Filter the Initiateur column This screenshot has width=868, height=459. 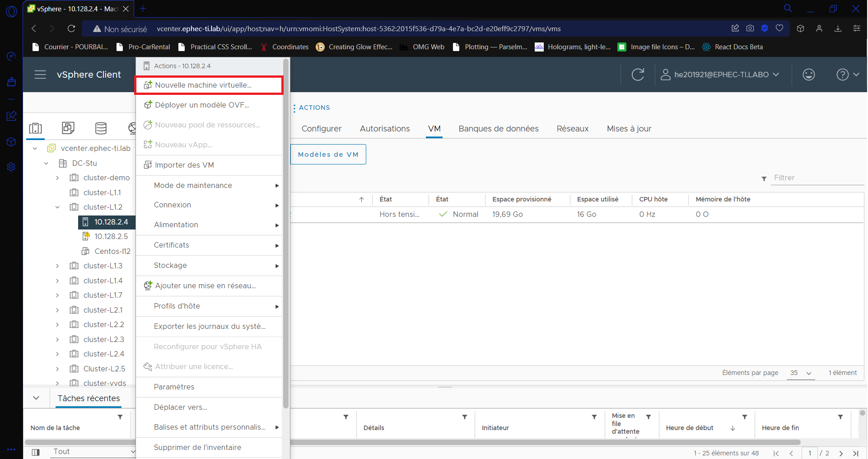594,417
